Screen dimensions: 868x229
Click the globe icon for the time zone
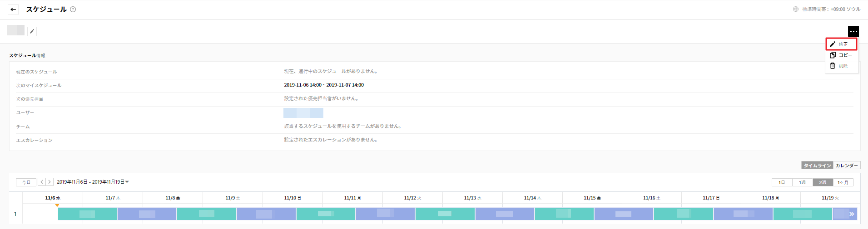tap(796, 9)
